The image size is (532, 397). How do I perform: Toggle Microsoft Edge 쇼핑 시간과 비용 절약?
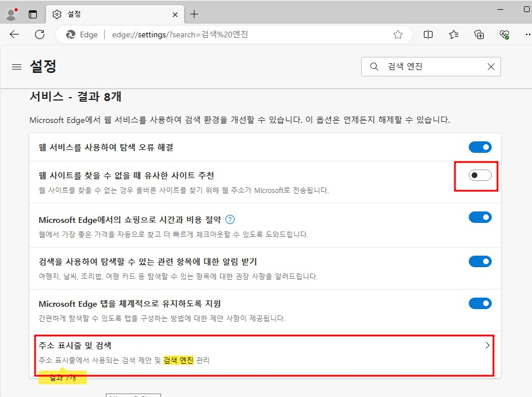[x=480, y=217]
